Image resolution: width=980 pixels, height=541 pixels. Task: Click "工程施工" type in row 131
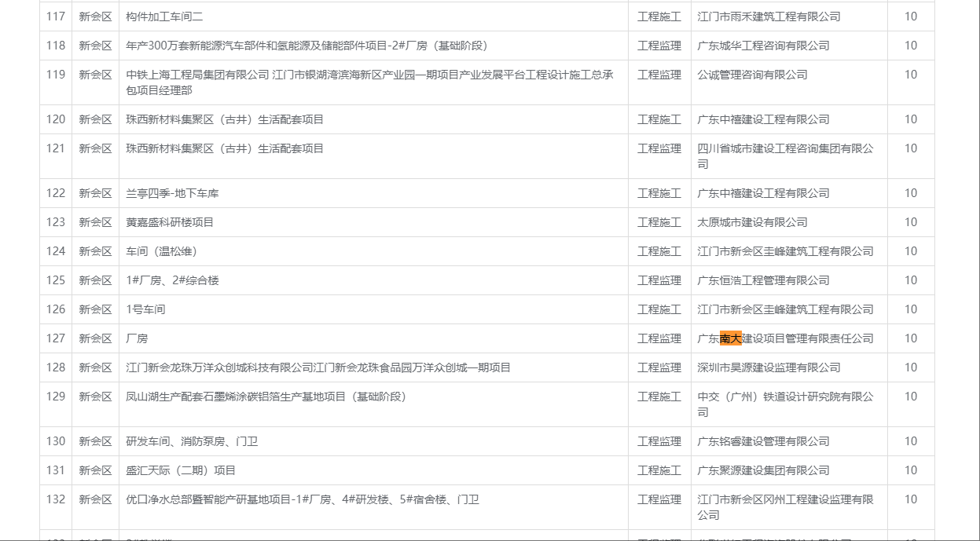click(x=659, y=470)
